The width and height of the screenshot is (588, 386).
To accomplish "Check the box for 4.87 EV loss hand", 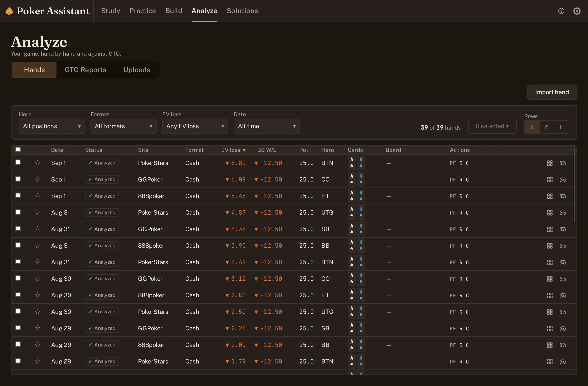I will click(18, 212).
